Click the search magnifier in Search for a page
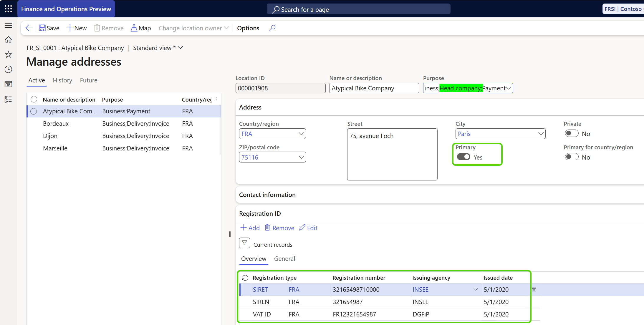The image size is (644, 325). click(x=276, y=10)
